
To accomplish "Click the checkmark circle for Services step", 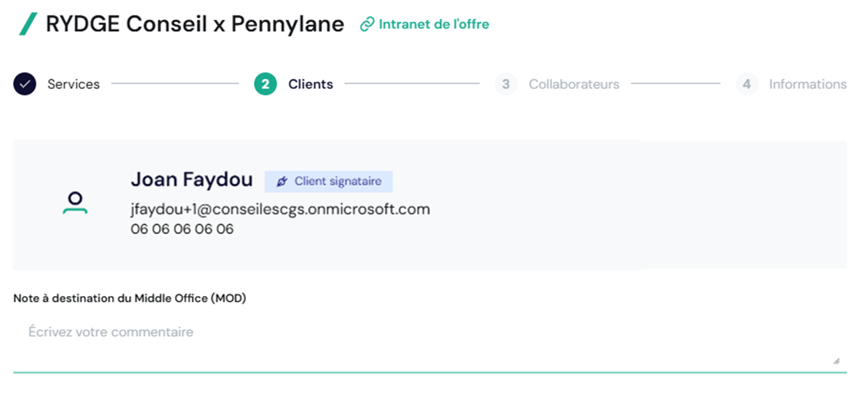I will (x=24, y=84).
